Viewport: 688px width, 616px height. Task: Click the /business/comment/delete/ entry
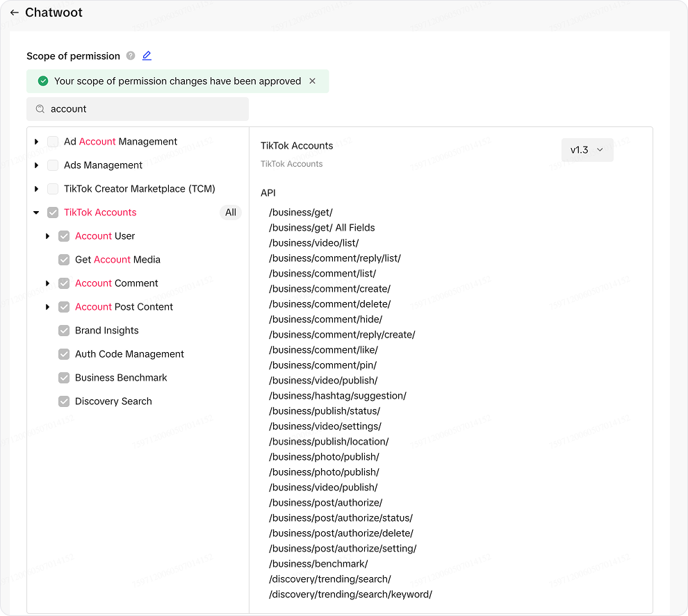[x=330, y=304]
